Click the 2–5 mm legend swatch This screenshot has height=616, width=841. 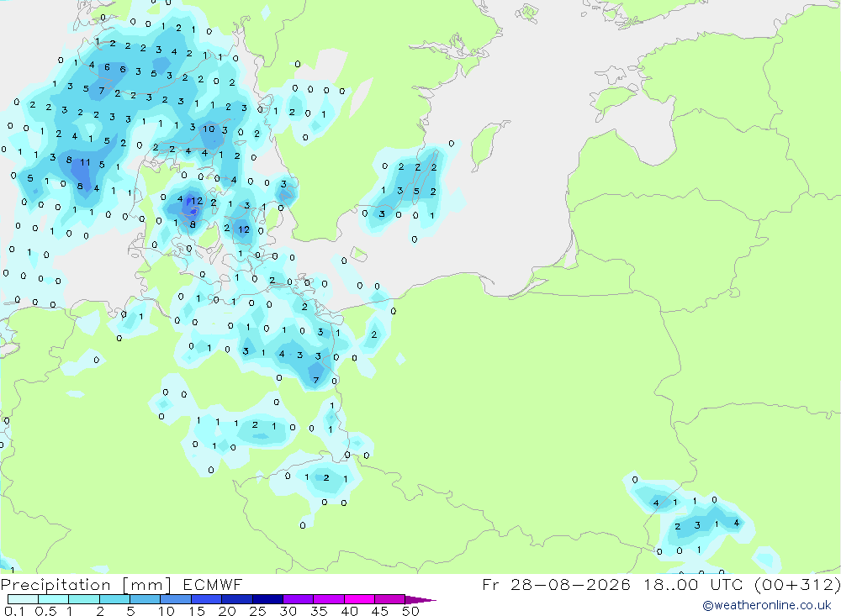pyautogui.click(x=114, y=599)
